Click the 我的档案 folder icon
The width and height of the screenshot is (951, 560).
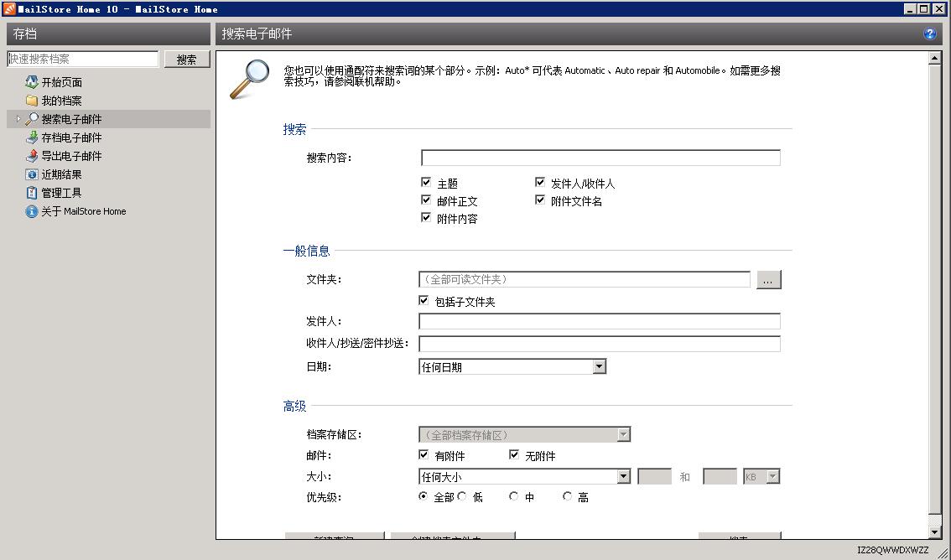point(32,101)
